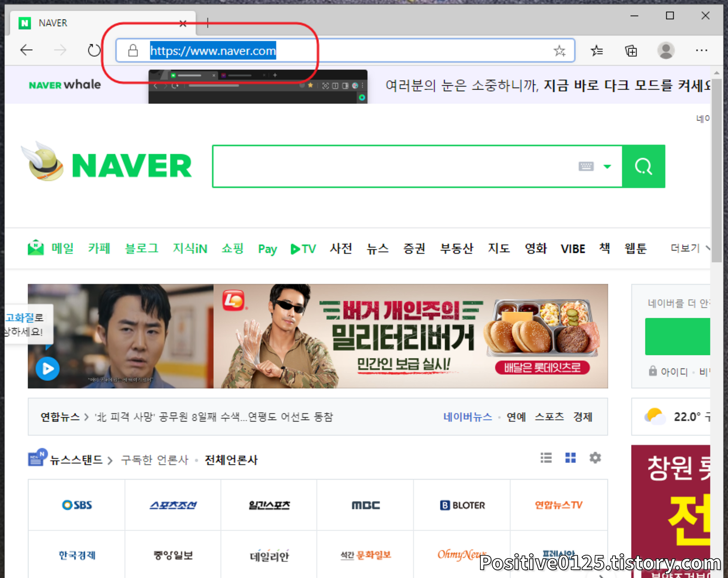728x578 pixels.
Task: Click the 밀리터리버거 banner ad
Action: click(410, 336)
